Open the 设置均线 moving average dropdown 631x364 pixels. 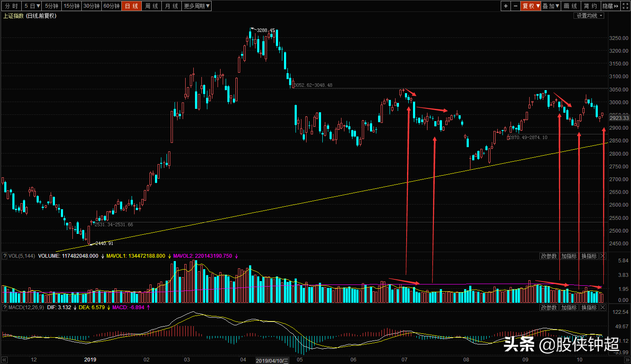[x=589, y=16]
